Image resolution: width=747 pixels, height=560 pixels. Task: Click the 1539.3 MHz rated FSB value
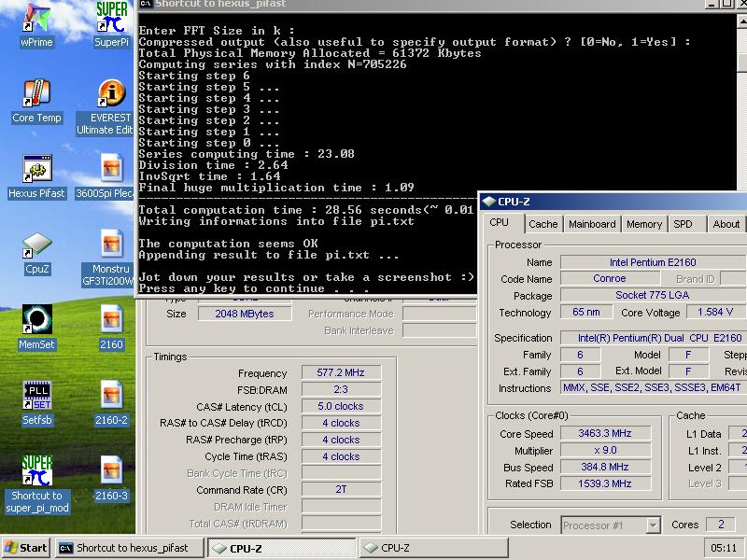(605, 483)
